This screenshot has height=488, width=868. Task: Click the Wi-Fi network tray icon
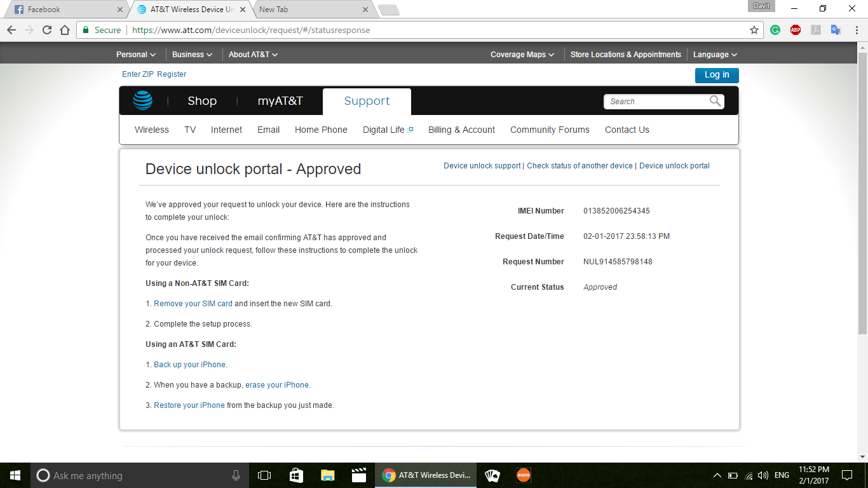point(749,475)
